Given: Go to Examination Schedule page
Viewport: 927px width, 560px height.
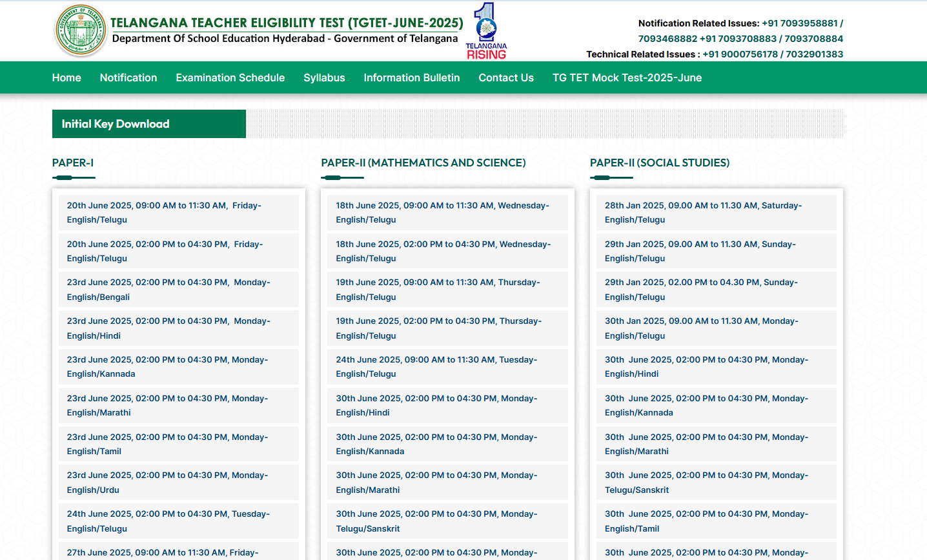Looking at the screenshot, I should 230,77.
